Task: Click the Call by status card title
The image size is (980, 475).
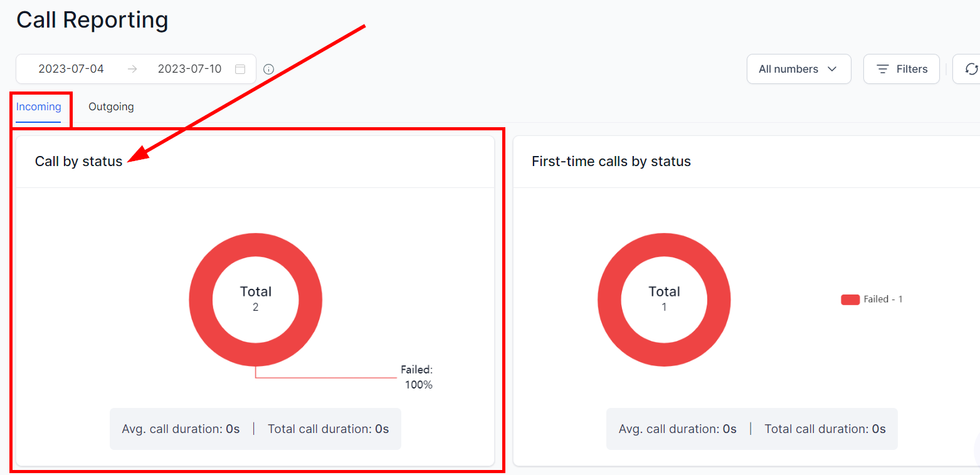Action: (79, 162)
